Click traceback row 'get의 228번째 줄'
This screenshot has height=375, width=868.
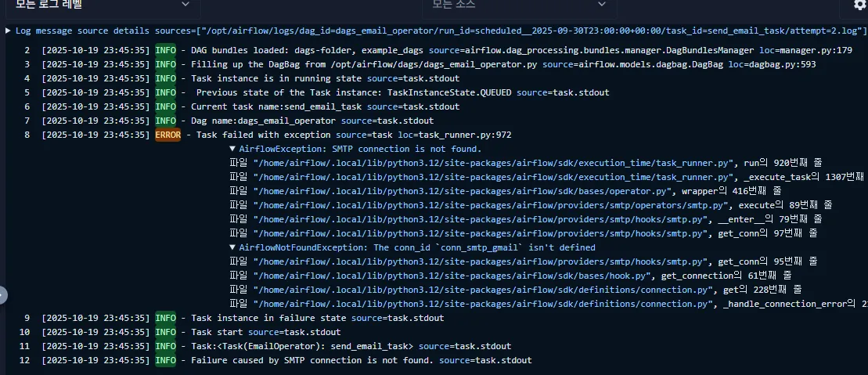(515, 290)
